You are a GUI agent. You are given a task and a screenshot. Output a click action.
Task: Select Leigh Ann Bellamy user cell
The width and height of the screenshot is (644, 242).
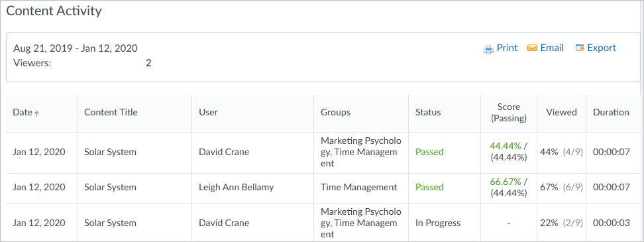coord(236,188)
